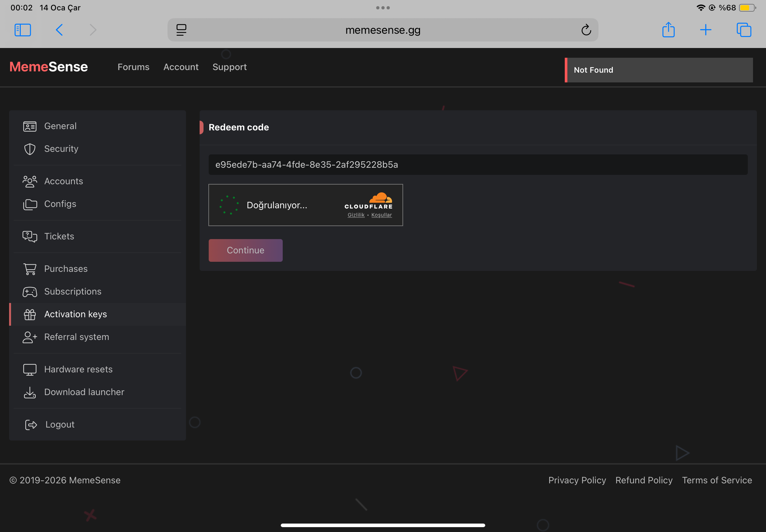Viewport: 766px width, 532px height.
Task: Open the Koşullar terms link
Action: [381, 215]
